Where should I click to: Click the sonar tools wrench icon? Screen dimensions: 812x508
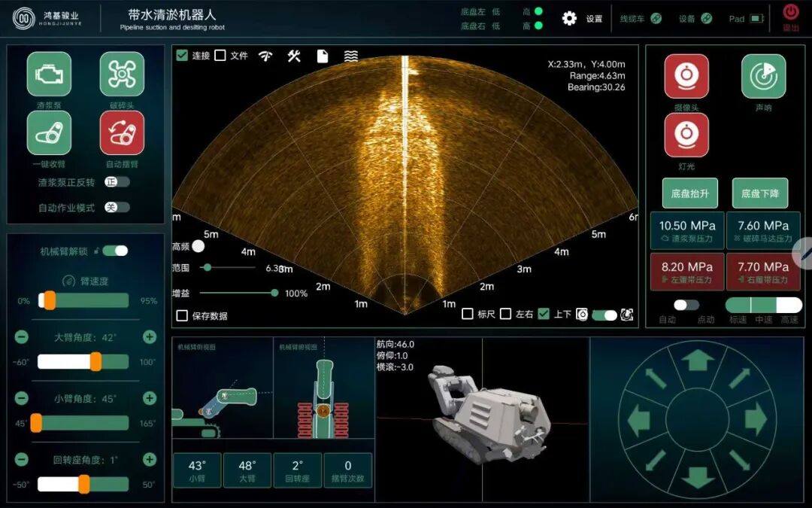tap(294, 56)
